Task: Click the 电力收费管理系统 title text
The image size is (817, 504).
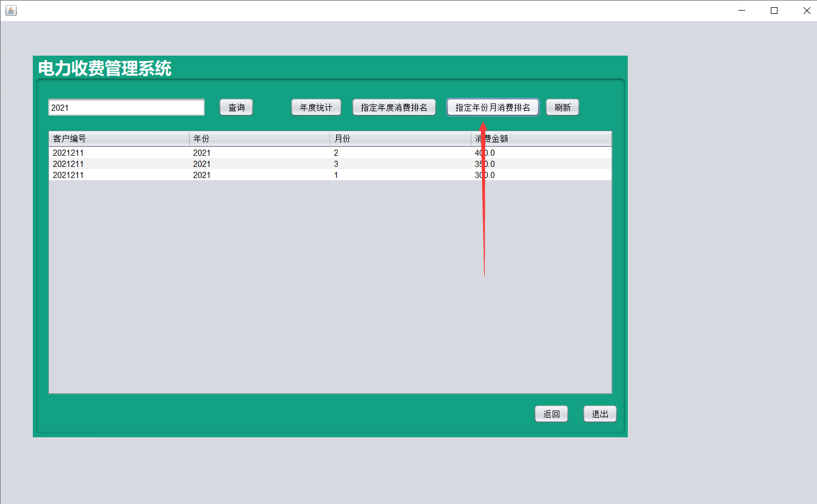Action: 104,68
